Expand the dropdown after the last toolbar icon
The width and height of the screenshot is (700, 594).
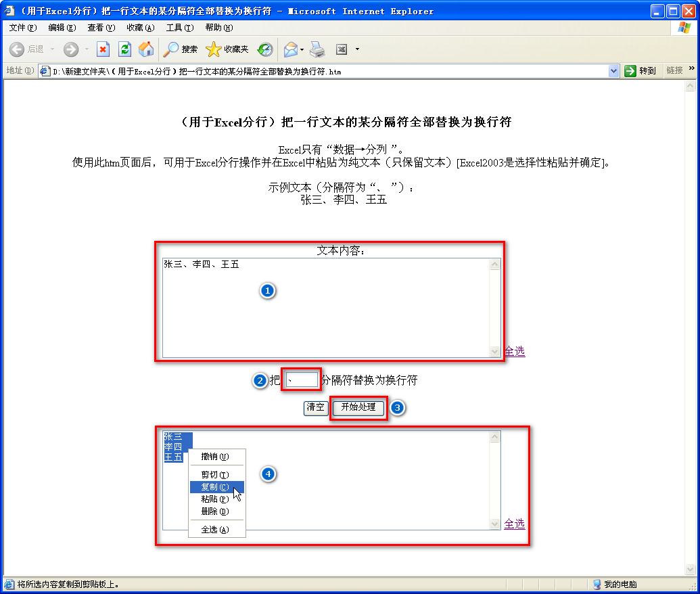pos(357,49)
